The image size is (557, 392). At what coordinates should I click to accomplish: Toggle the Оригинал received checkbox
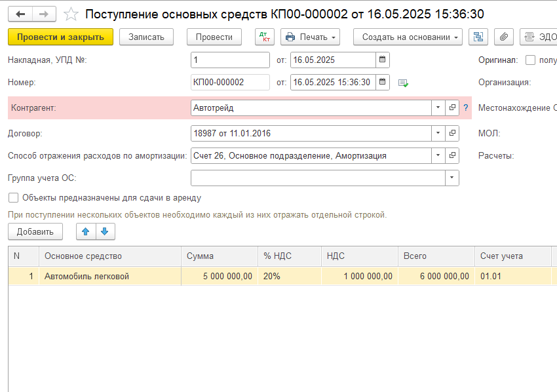point(530,60)
